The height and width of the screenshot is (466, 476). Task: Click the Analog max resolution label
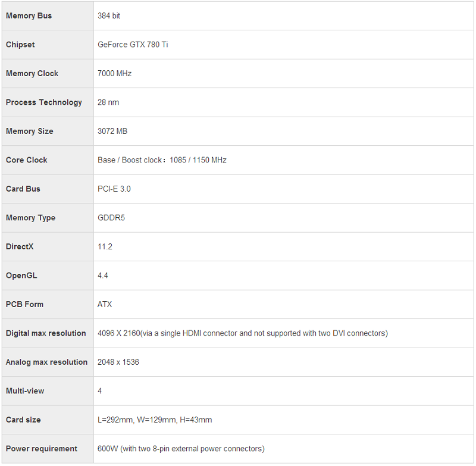point(46,362)
